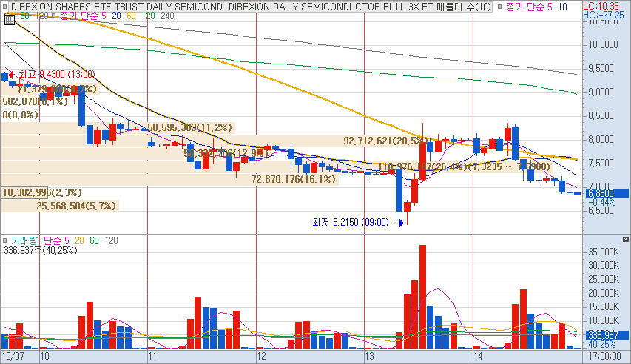Click the blue 20 moving average label
This screenshot has width=631, height=364.
(116, 16)
